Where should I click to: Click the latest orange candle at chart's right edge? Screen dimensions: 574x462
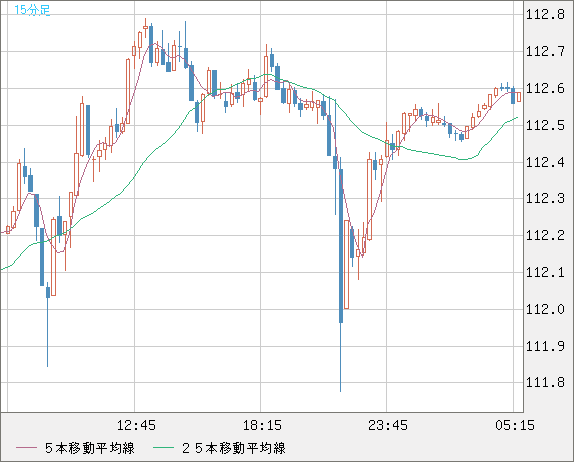point(519,97)
